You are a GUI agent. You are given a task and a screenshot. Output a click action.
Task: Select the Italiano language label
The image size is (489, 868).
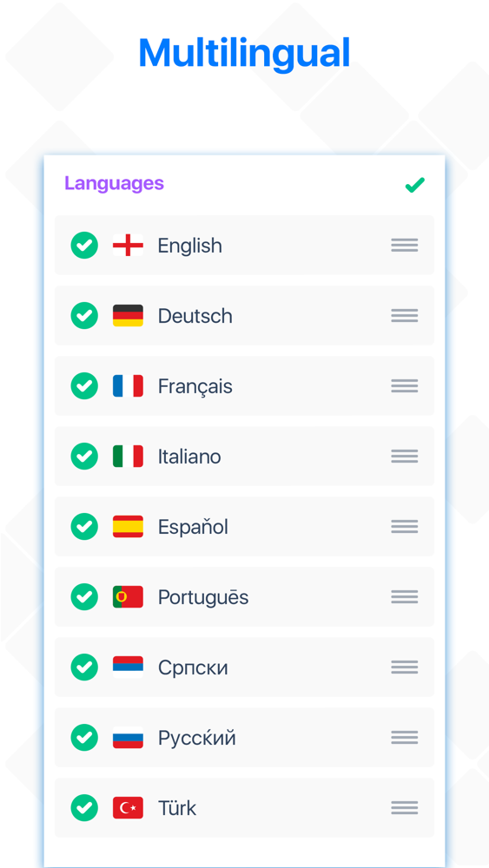click(189, 457)
